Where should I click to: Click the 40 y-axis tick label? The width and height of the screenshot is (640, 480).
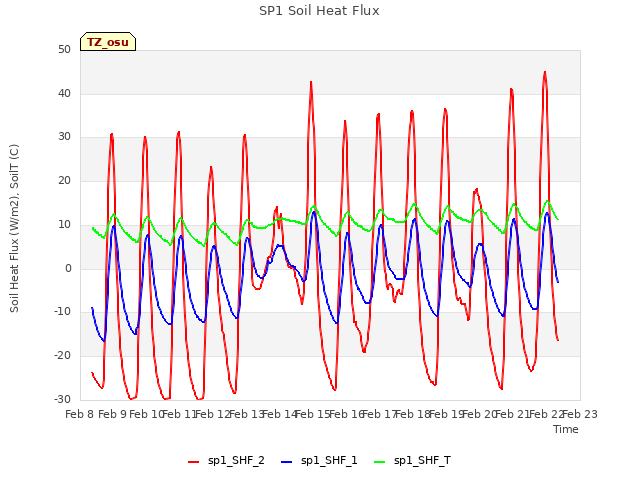coord(64,93)
